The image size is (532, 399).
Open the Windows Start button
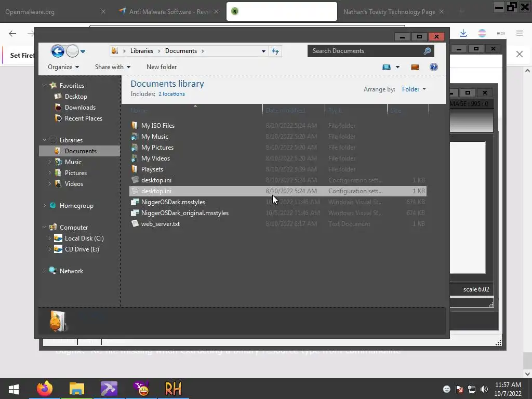[x=14, y=389]
